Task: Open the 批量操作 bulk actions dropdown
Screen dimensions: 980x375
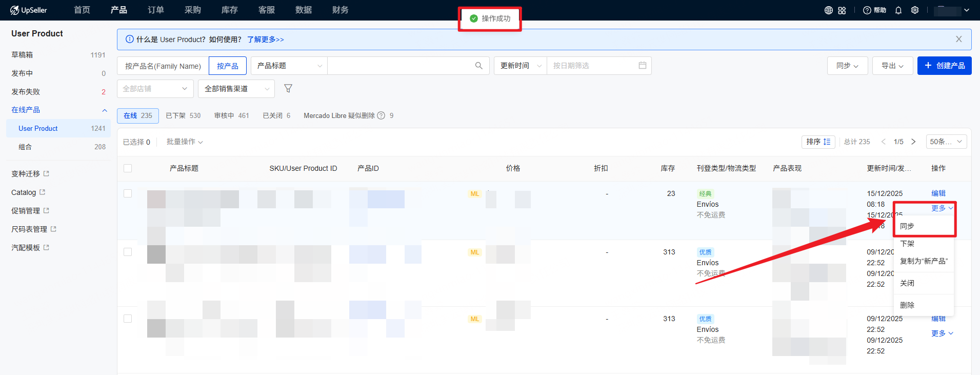Action: 184,142
